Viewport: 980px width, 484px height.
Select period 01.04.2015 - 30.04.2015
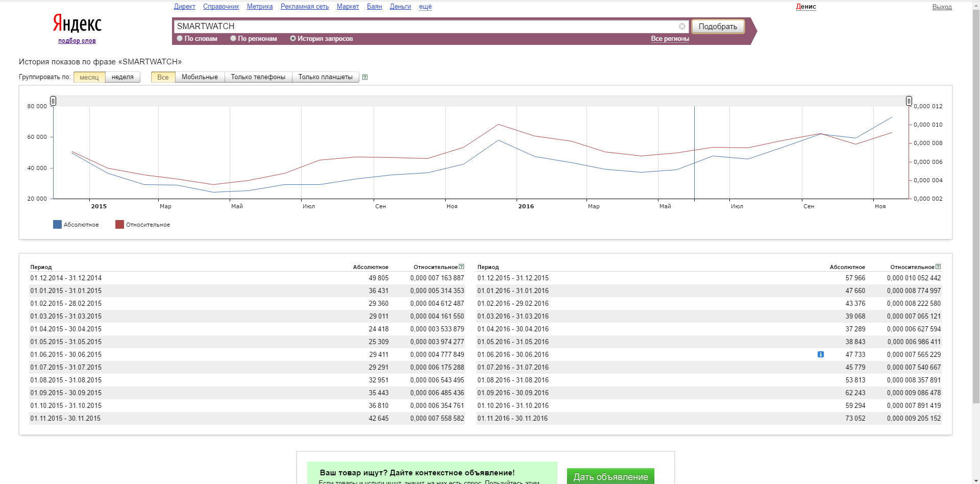[66, 329]
